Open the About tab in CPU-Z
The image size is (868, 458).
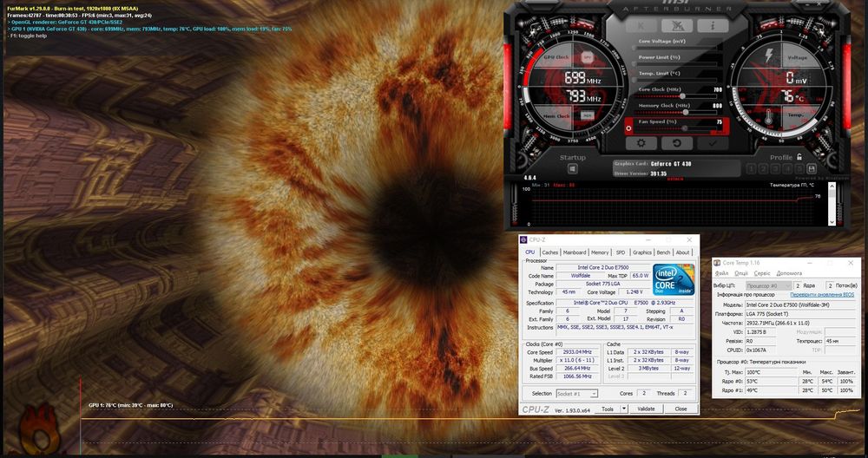[682, 252]
